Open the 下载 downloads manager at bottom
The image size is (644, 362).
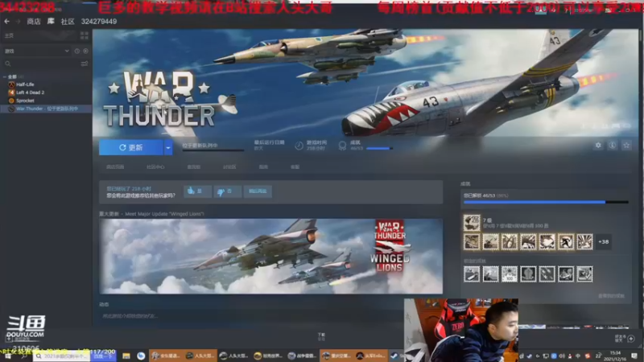click(x=321, y=336)
